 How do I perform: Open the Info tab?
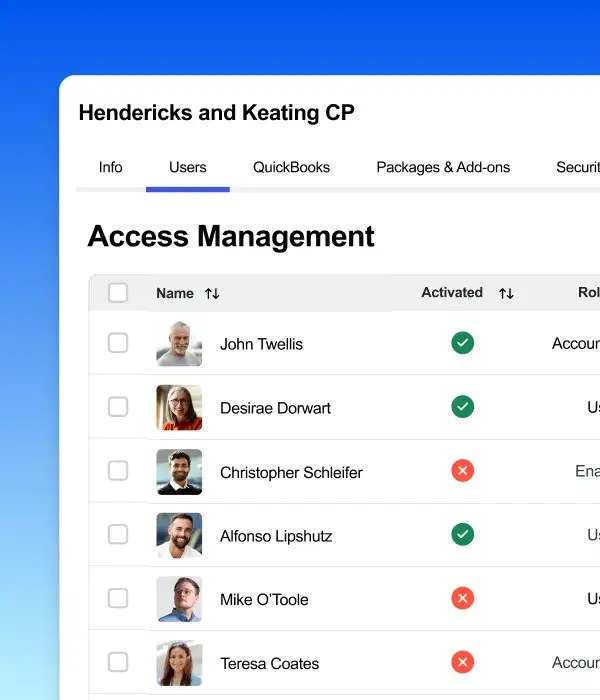(x=110, y=167)
